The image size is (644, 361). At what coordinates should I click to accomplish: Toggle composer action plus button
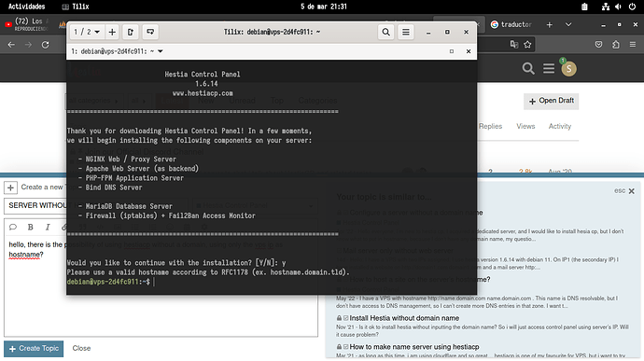pyautogui.click(x=10, y=187)
